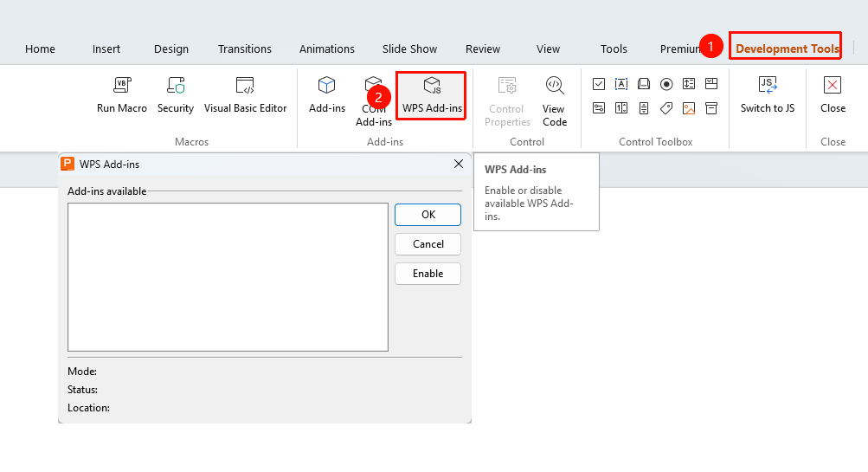Click the WPS Add-ins ribbon button

432,94
